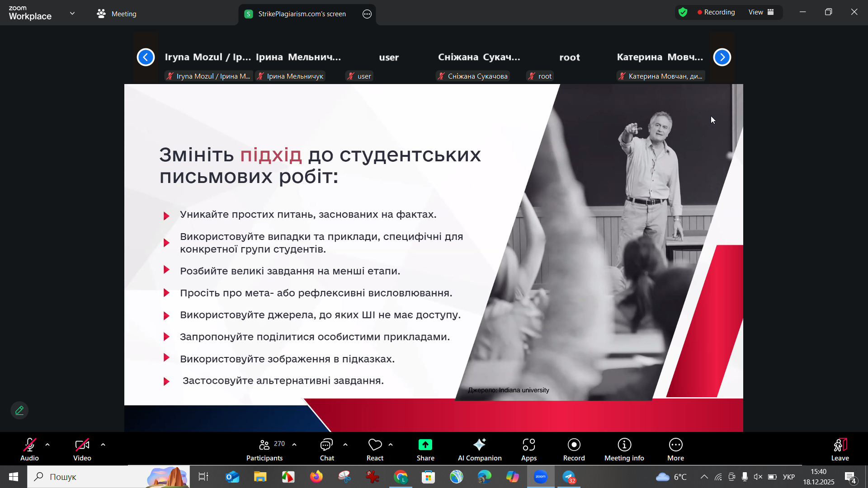The image size is (868, 488).
Task: Switch to the Meeting tab
Action: click(x=117, y=14)
